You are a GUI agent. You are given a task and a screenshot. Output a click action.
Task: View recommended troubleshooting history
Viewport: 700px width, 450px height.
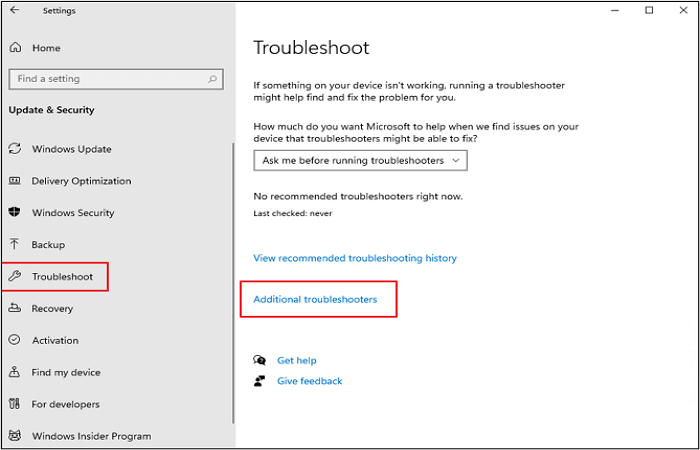(x=355, y=258)
